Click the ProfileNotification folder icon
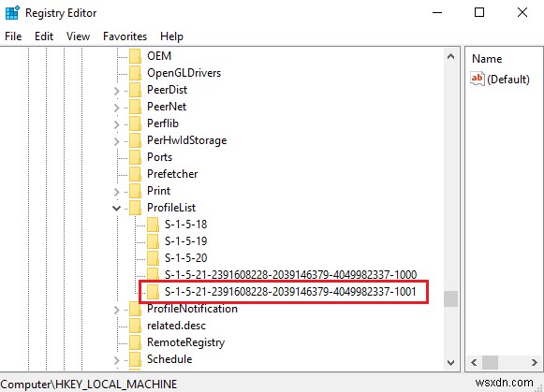This screenshot has height=392, width=544. pos(135,309)
